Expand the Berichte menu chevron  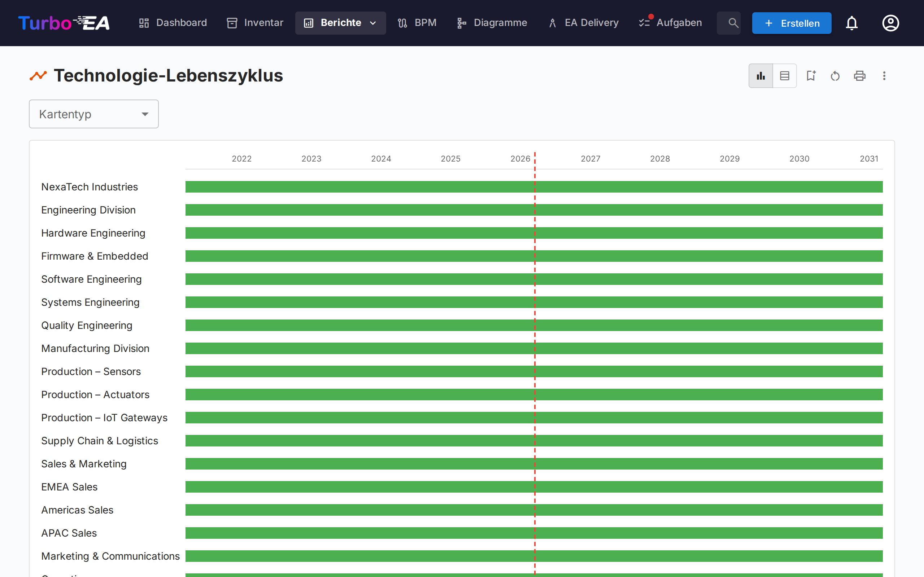tap(373, 23)
